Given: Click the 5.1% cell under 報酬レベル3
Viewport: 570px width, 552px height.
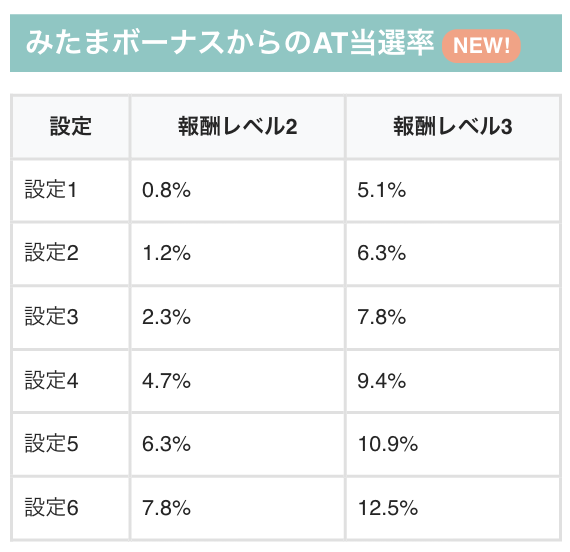Looking at the screenshot, I should click(x=453, y=190).
